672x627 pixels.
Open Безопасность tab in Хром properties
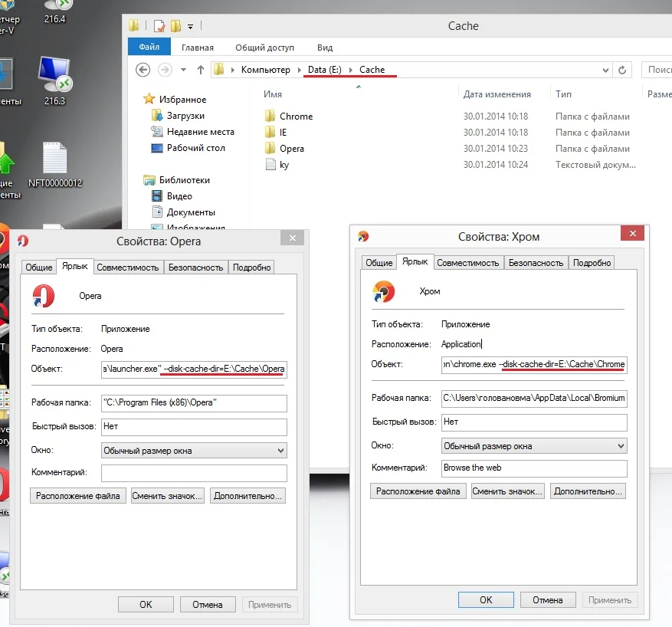click(536, 263)
